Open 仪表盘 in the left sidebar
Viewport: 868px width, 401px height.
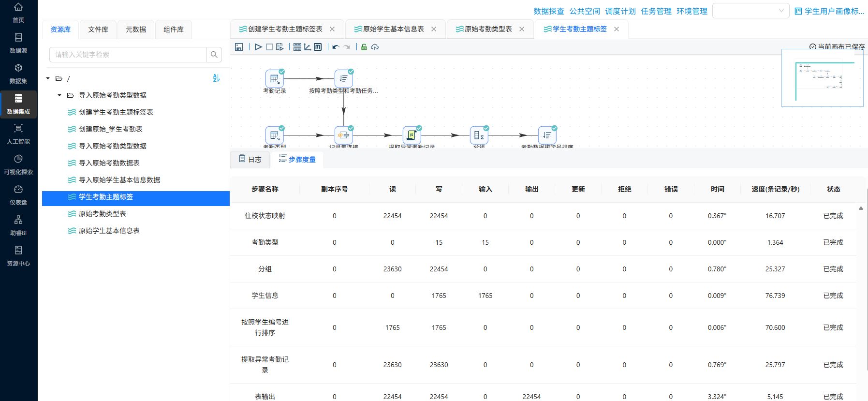(18, 195)
